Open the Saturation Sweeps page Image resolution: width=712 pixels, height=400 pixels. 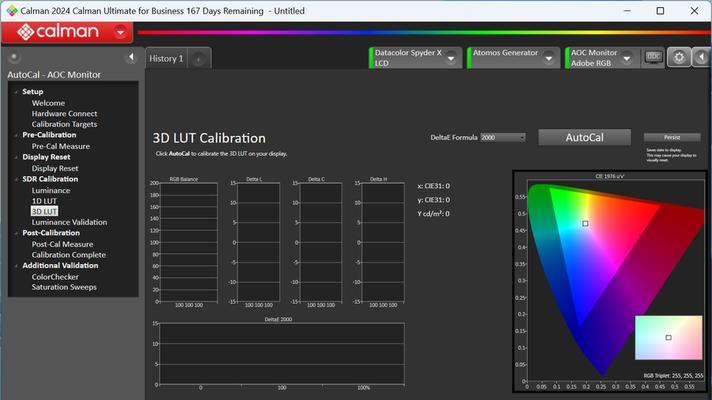point(64,287)
